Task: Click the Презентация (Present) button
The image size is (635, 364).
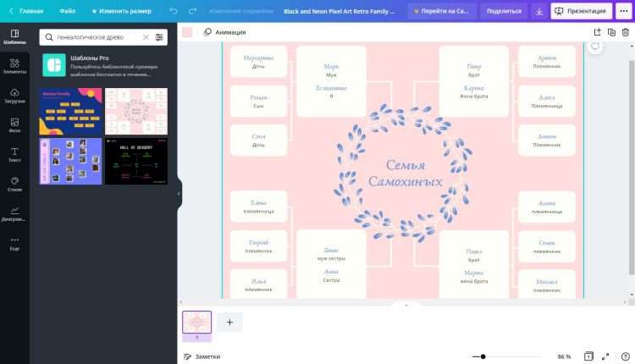Action: point(581,11)
